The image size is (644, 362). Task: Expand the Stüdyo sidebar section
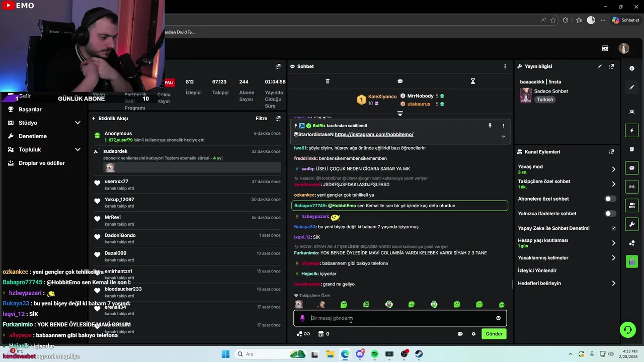click(77, 123)
